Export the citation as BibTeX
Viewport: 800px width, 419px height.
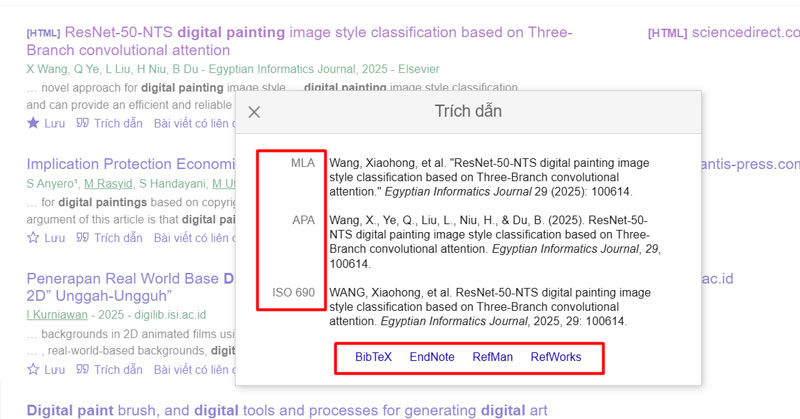pyautogui.click(x=373, y=357)
